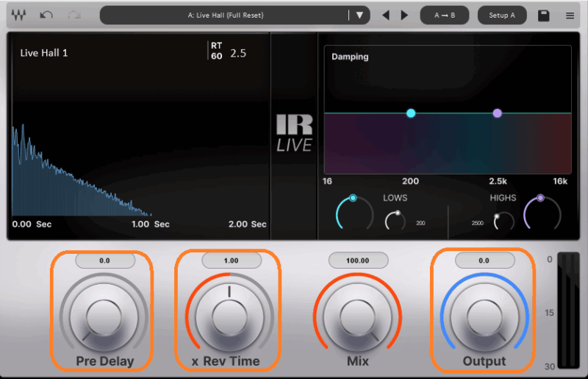Image resolution: width=588 pixels, height=379 pixels.
Task: Click the preset name 'A: Live Hall (Full Reset)'
Action: click(x=226, y=15)
